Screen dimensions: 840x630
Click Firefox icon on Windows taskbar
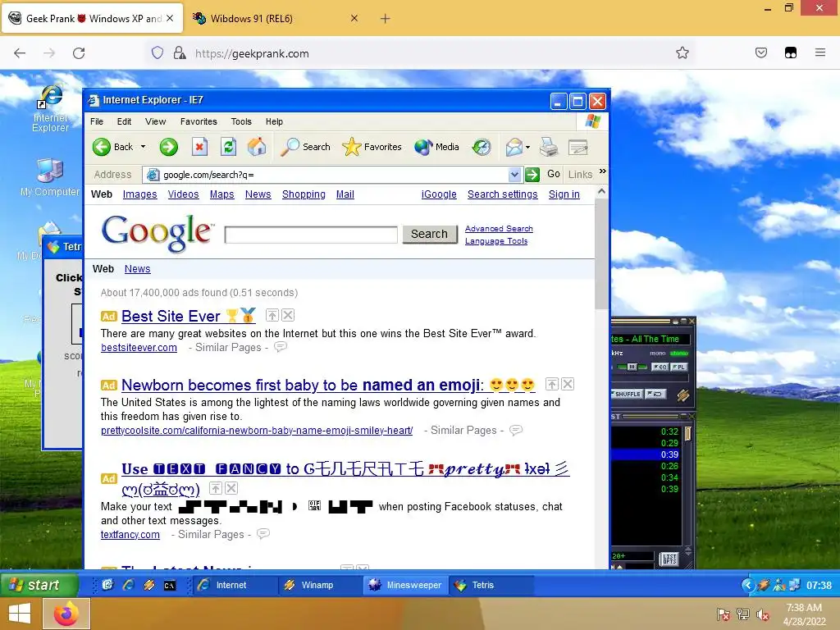(x=66, y=614)
